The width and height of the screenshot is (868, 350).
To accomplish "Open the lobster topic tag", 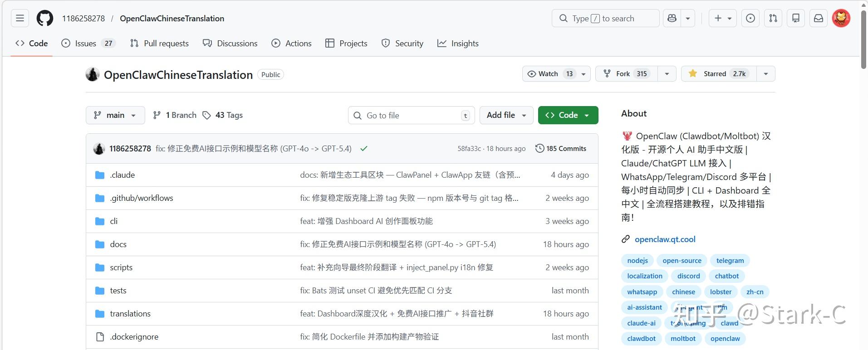I will click(x=721, y=292).
